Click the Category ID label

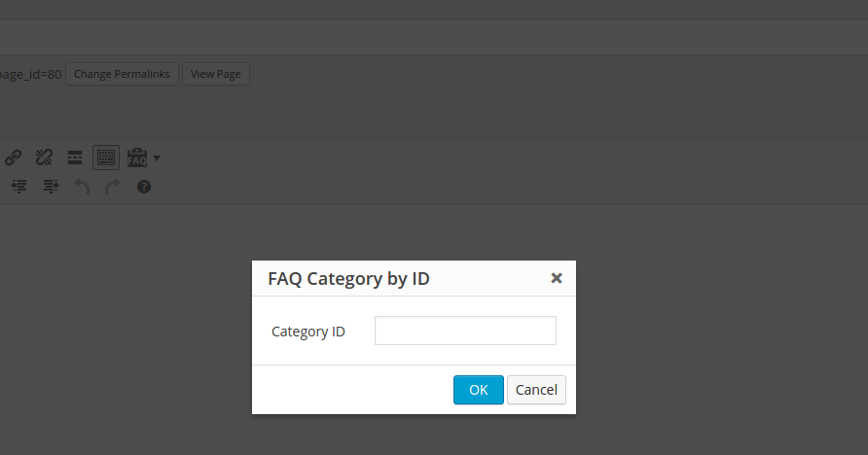(x=308, y=332)
